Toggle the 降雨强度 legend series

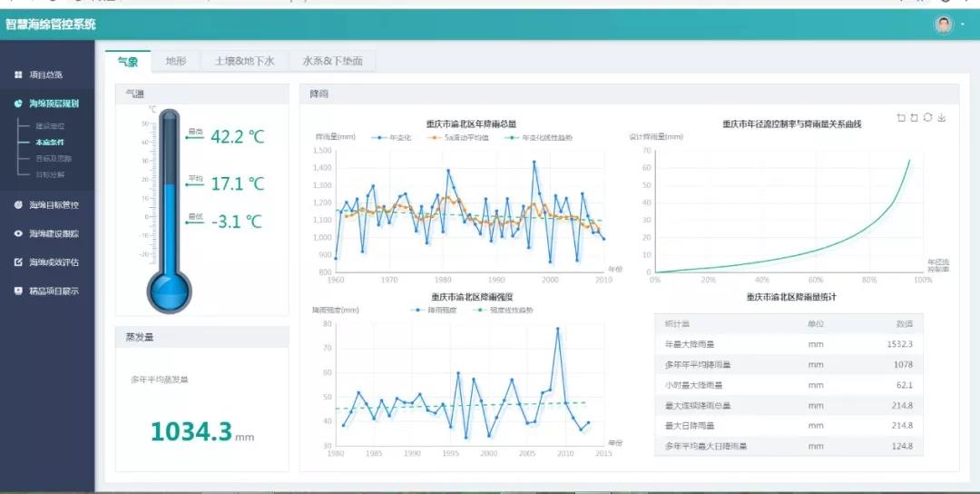tap(435, 311)
